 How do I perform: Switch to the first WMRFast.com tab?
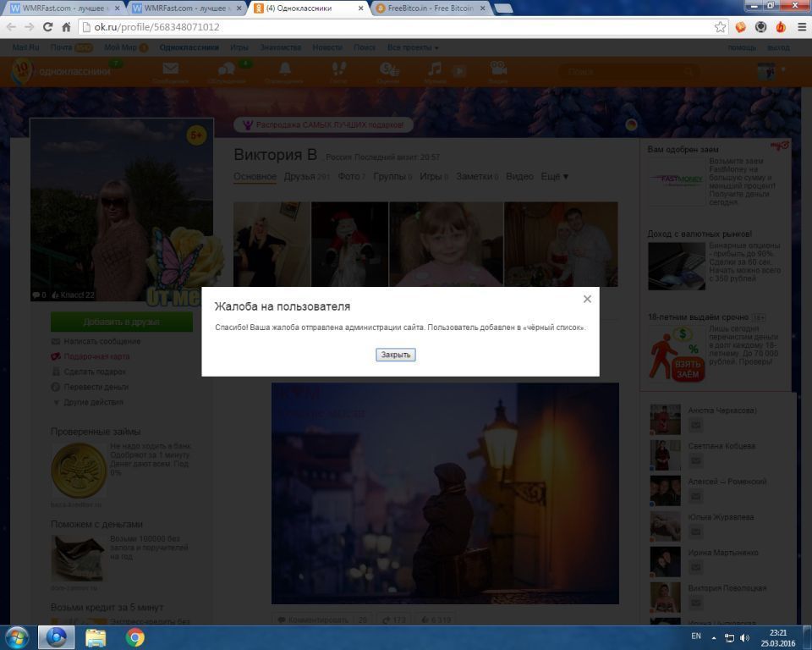click(x=65, y=8)
